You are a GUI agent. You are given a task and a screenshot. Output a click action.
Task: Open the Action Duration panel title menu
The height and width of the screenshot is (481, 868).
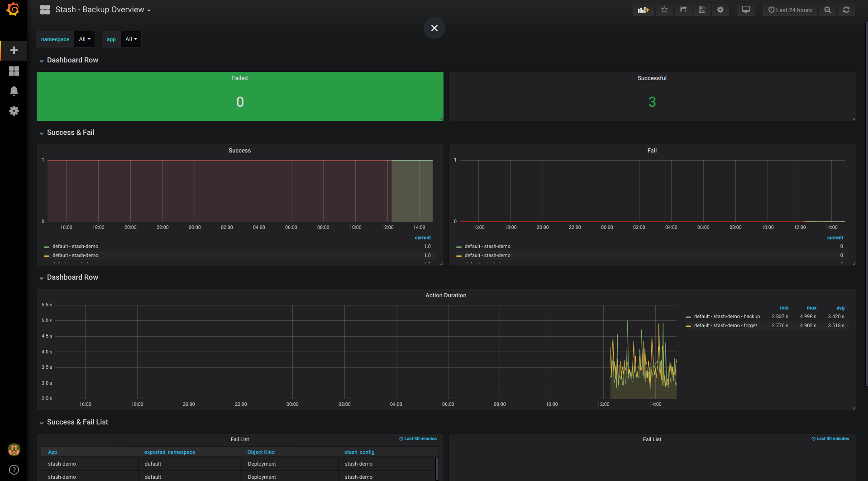click(446, 295)
